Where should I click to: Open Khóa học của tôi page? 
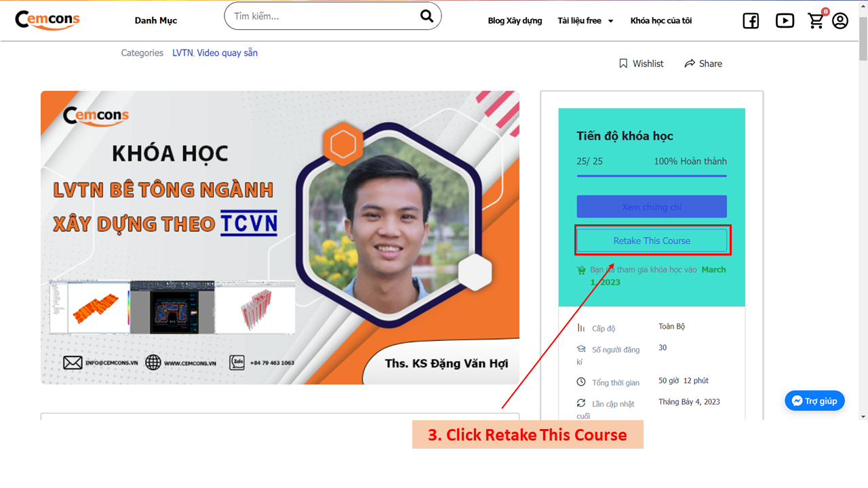tap(661, 21)
